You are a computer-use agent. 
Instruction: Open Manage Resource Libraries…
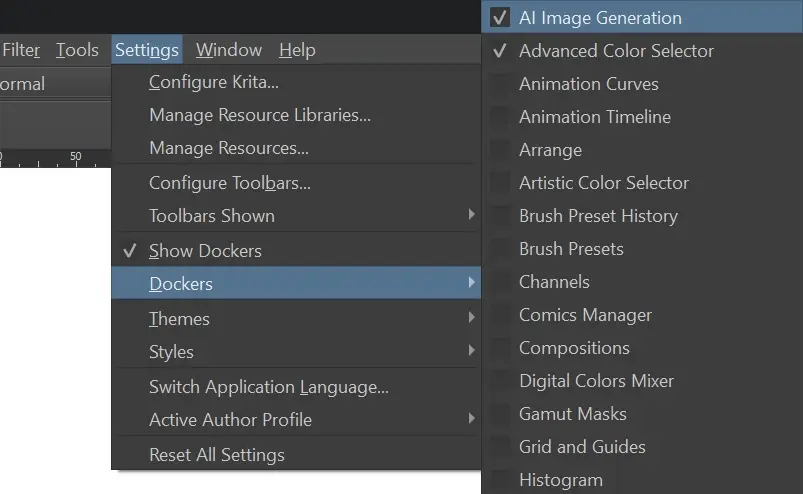click(296, 115)
